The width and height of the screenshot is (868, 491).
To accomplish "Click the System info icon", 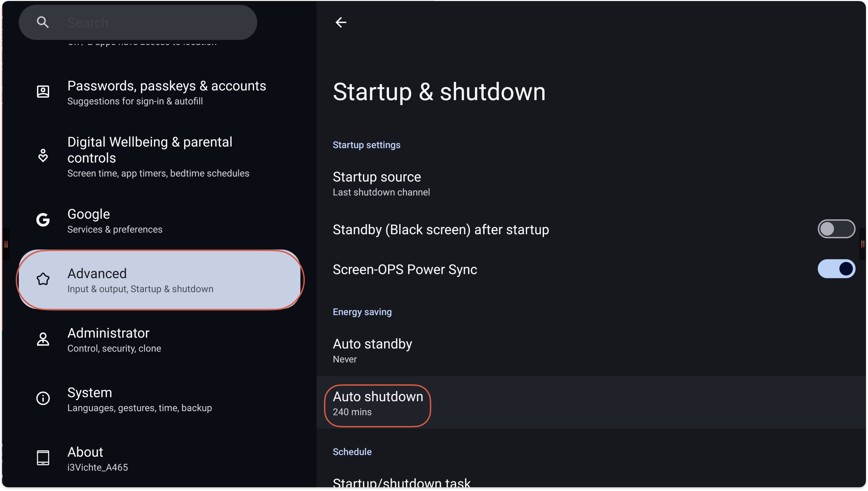I will [43, 398].
